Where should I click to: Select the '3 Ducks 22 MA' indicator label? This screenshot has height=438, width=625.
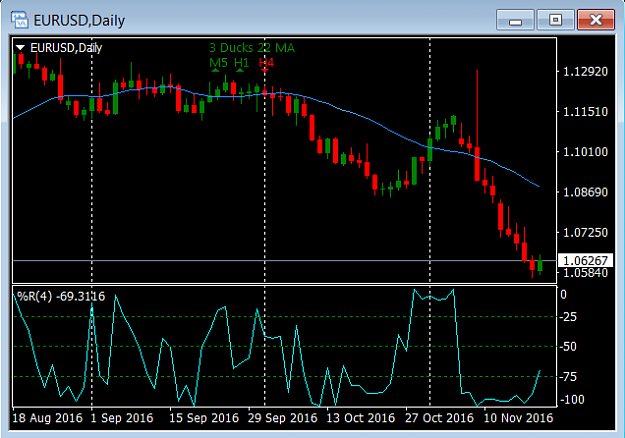point(252,48)
